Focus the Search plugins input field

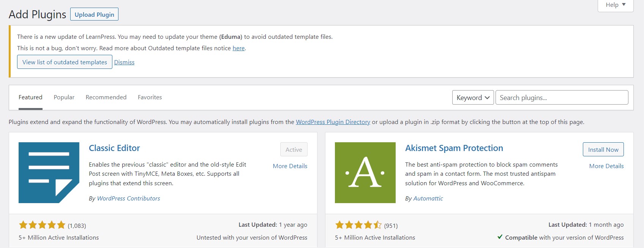[x=562, y=97]
